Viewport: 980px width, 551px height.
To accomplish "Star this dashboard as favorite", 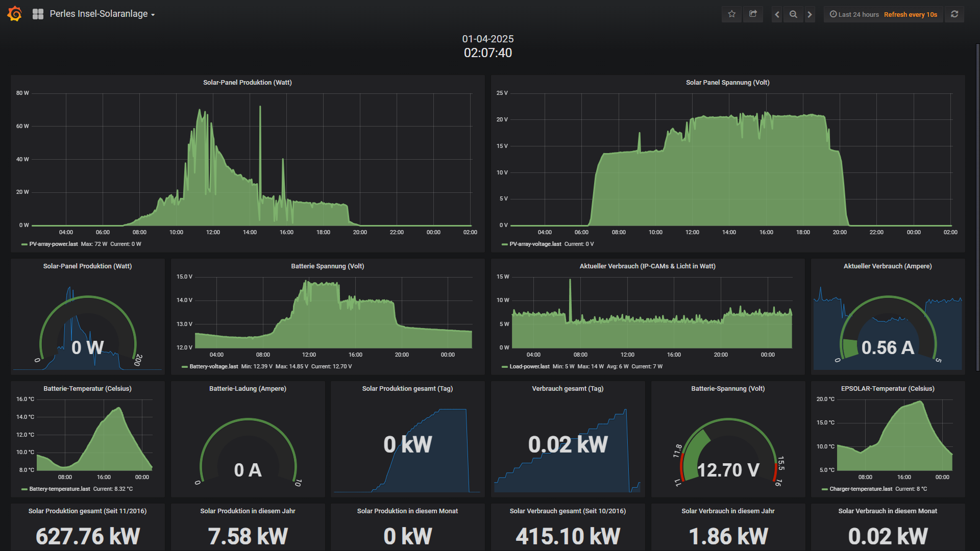I will (x=731, y=14).
